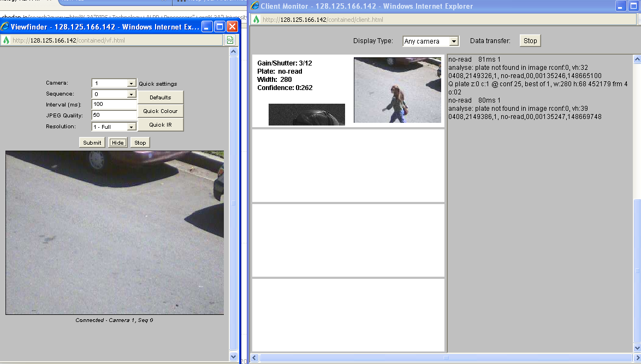Apply the Quick IR preset
Viewport: 641px width, 364px height.
(x=161, y=124)
